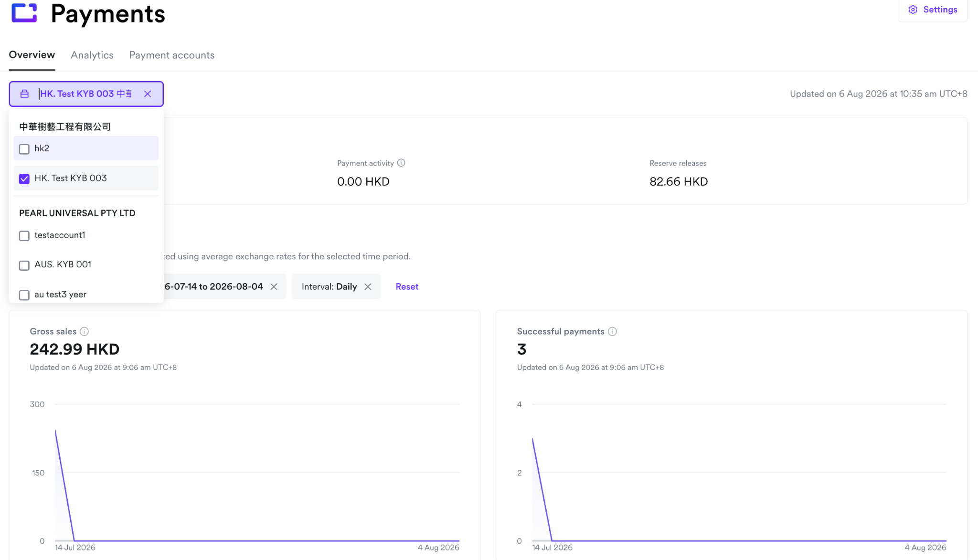Viewport: 978px width, 560px height.
Task: Click the Gross sales info icon
Action: point(84,331)
